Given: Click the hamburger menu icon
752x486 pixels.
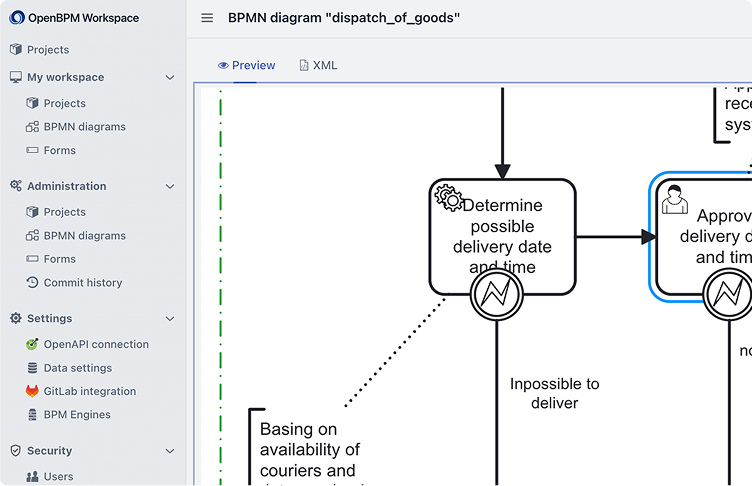Looking at the screenshot, I should point(207,18).
